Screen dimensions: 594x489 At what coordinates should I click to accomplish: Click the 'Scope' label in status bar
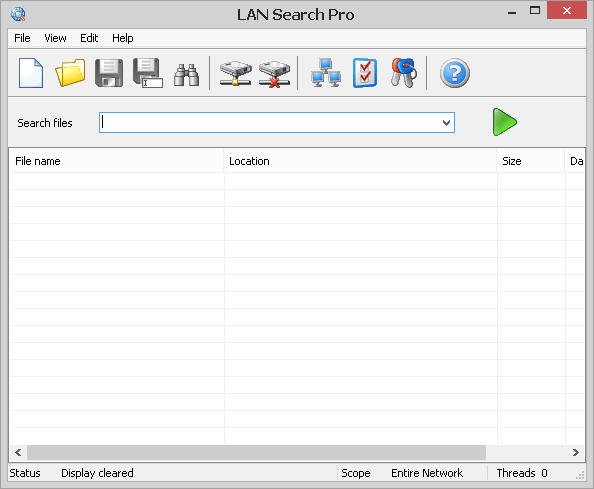356,473
